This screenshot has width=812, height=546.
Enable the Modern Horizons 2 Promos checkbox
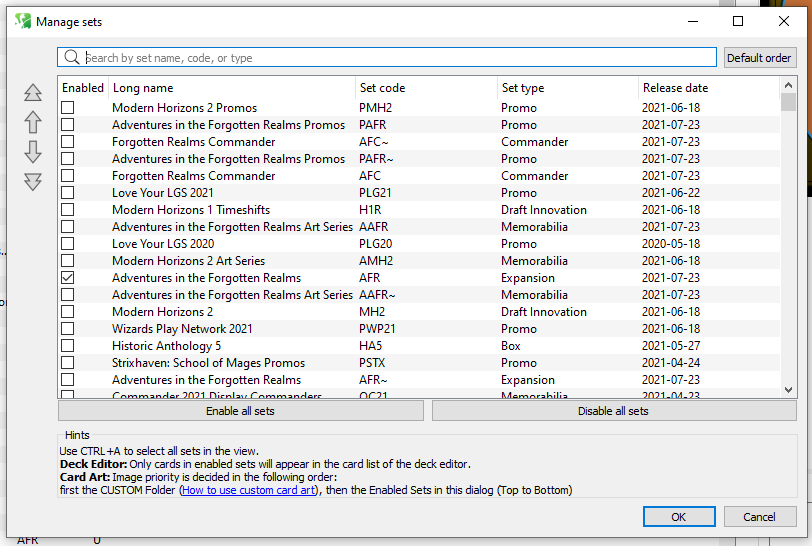tap(67, 107)
